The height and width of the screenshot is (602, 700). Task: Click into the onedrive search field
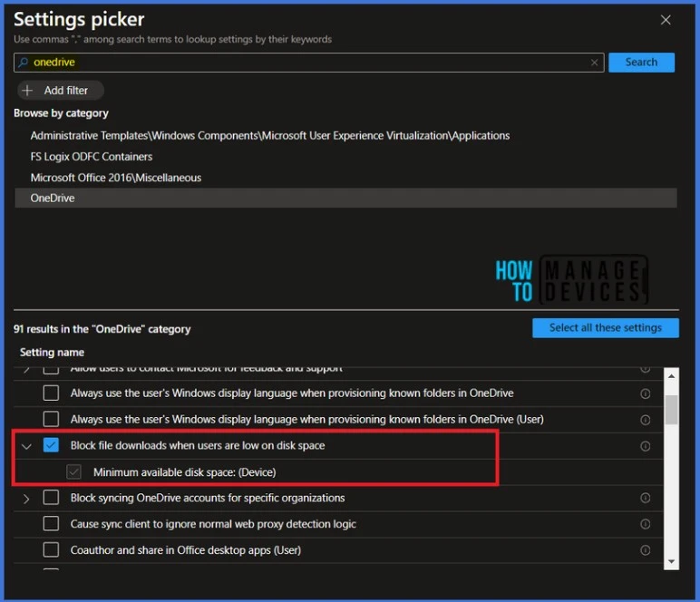tap(308, 63)
